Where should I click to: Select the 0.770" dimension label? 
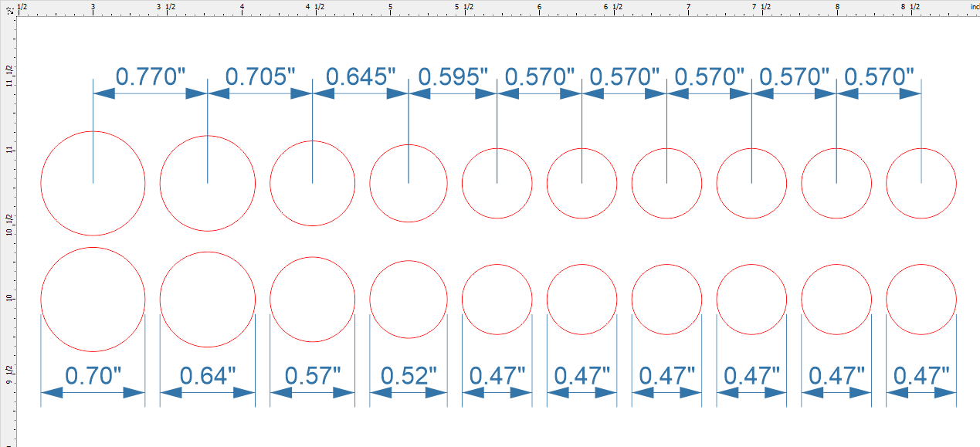(x=151, y=76)
